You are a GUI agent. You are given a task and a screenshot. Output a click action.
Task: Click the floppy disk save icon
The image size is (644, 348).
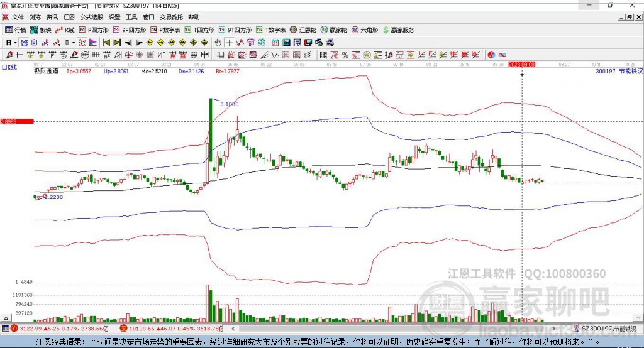[x=308, y=43]
